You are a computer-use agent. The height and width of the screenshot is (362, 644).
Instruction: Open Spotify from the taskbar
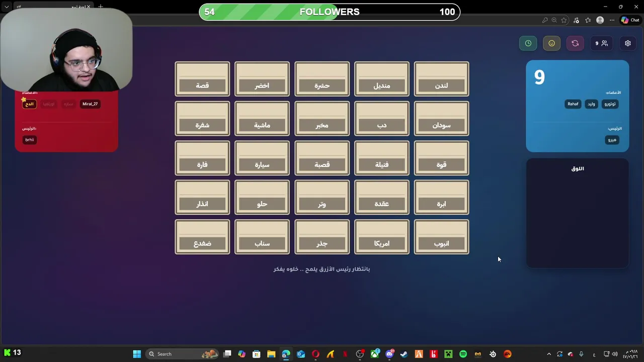pyautogui.click(x=463, y=354)
